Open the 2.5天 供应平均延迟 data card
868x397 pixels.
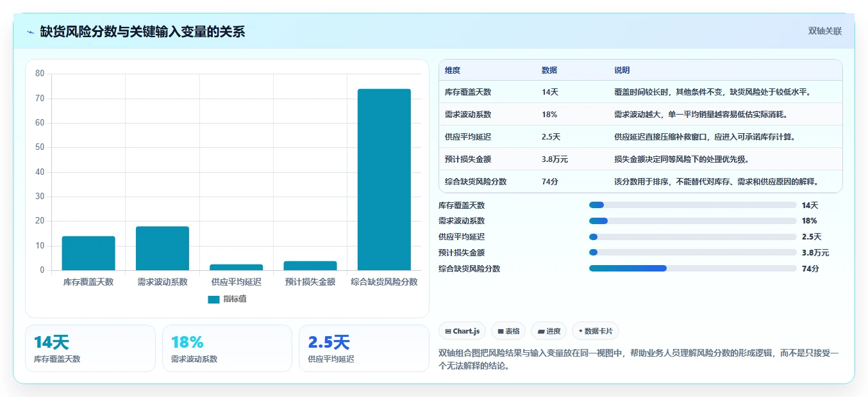tap(364, 348)
